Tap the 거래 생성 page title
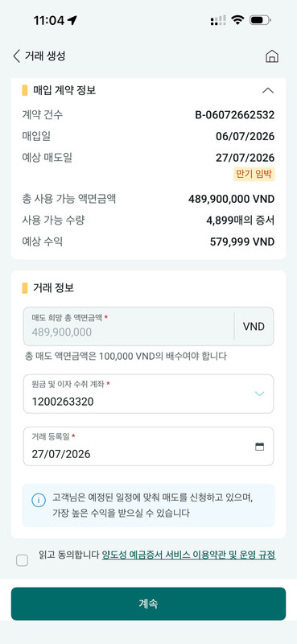This screenshot has height=644, width=297. (x=45, y=56)
